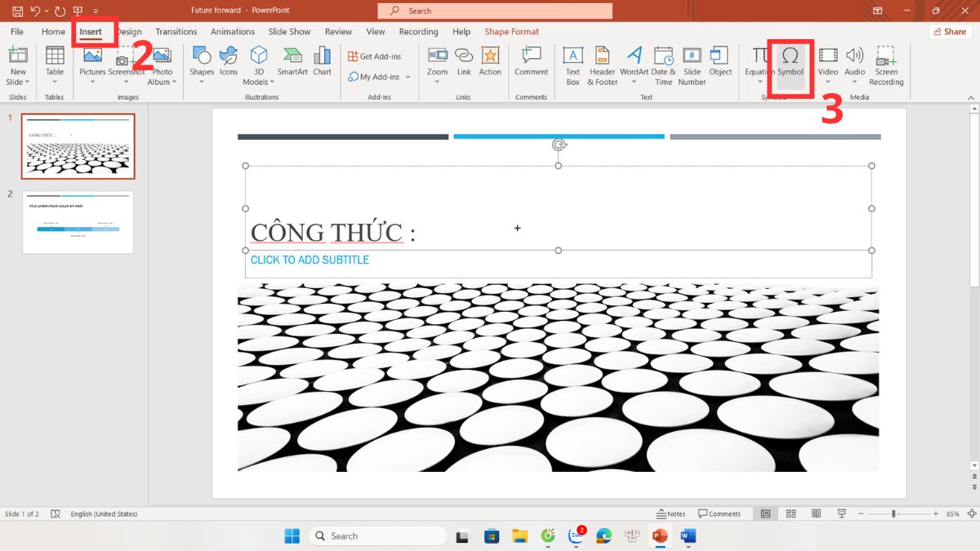
Task: Insert Icons from the Illustrations group
Action: click(x=229, y=61)
